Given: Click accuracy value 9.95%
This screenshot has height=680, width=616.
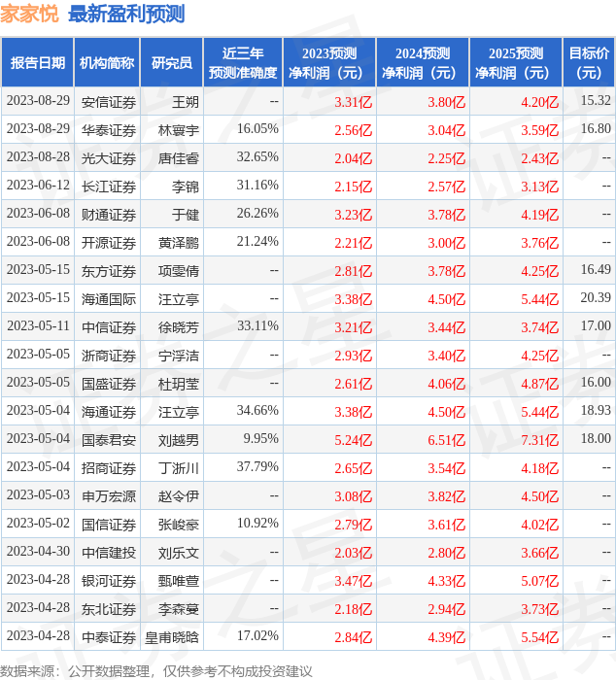Looking at the screenshot, I should (260, 439).
